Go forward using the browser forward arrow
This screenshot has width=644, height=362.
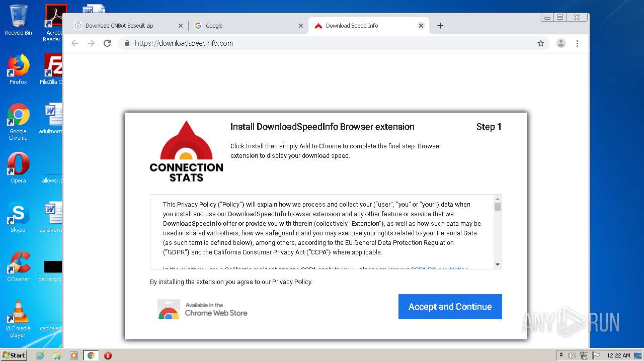[91, 43]
